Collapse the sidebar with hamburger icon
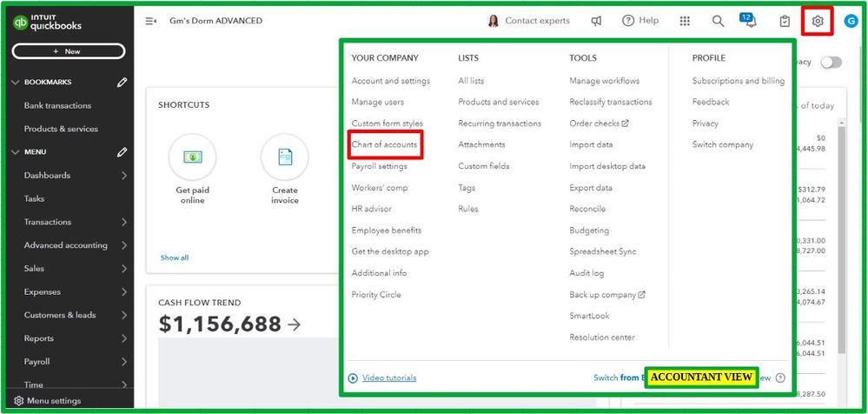The image size is (868, 414). point(150,21)
